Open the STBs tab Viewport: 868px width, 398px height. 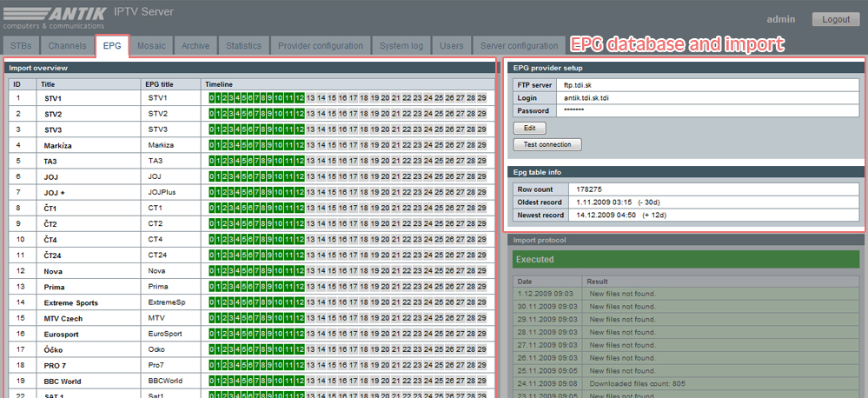pyautogui.click(x=22, y=46)
